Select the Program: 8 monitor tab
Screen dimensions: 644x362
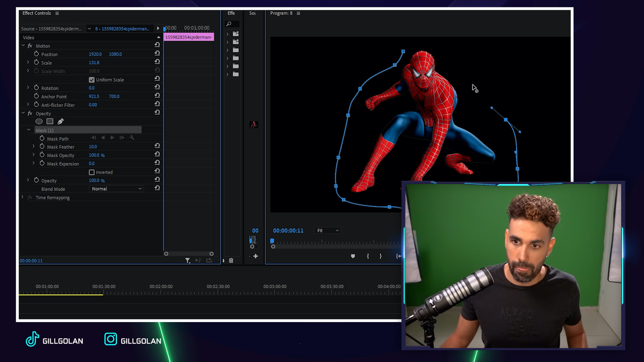click(x=281, y=13)
